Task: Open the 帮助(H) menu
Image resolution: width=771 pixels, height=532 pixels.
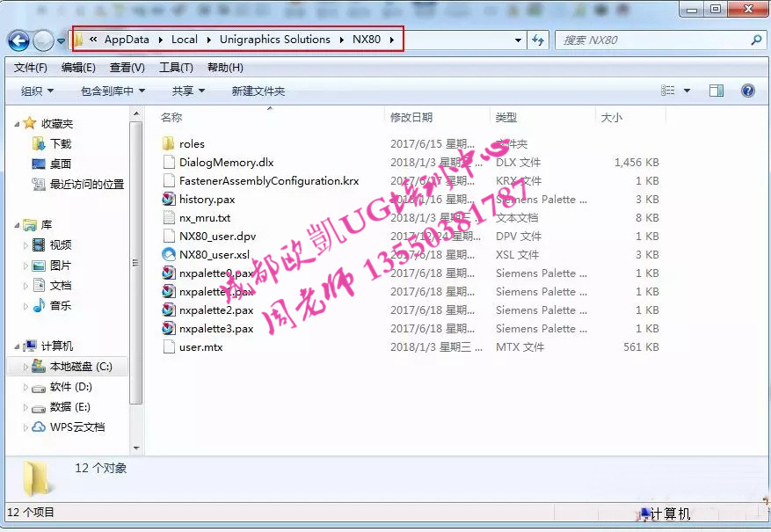Action: coord(225,68)
